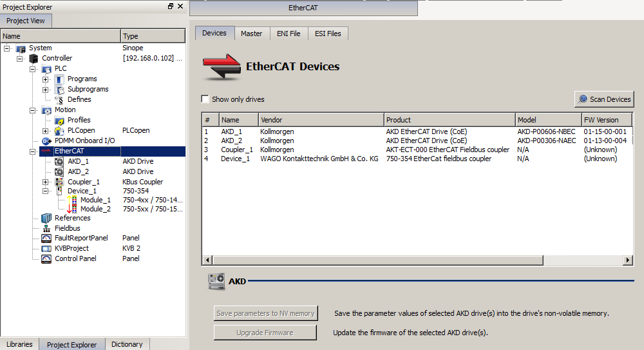
Task: Click the Scan Devices button
Action: click(x=604, y=99)
